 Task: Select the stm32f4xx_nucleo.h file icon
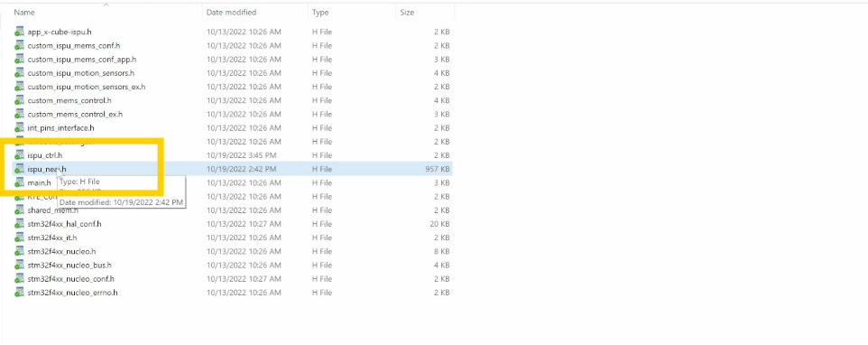(x=19, y=251)
